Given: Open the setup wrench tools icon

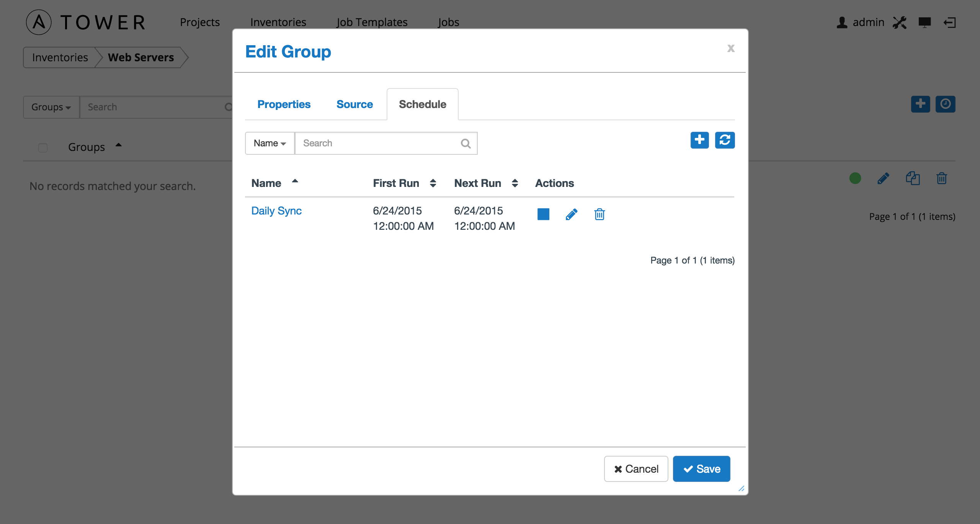Looking at the screenshot, I should (x=900, y=22).
